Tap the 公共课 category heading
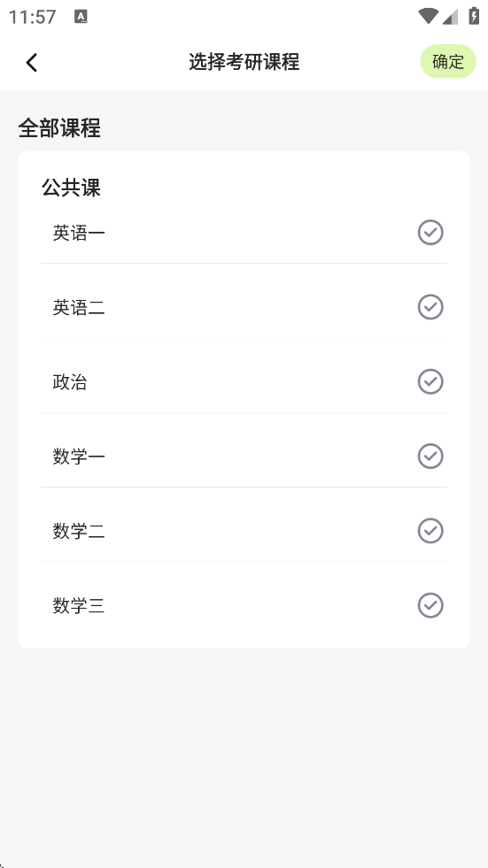The width and height of the screenshot is (488, 868). [71, 188]
